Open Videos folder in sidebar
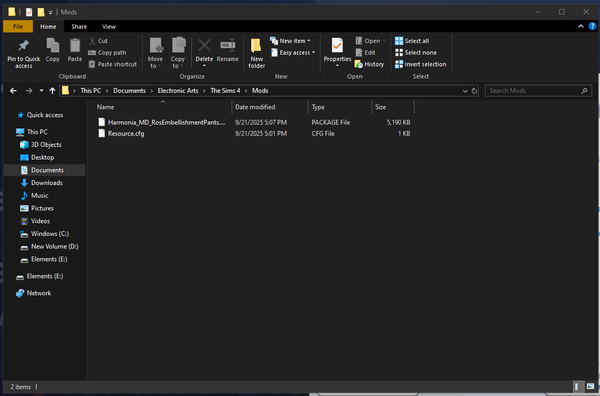Viewport: 600px width, 396px height. click(40, 221)
